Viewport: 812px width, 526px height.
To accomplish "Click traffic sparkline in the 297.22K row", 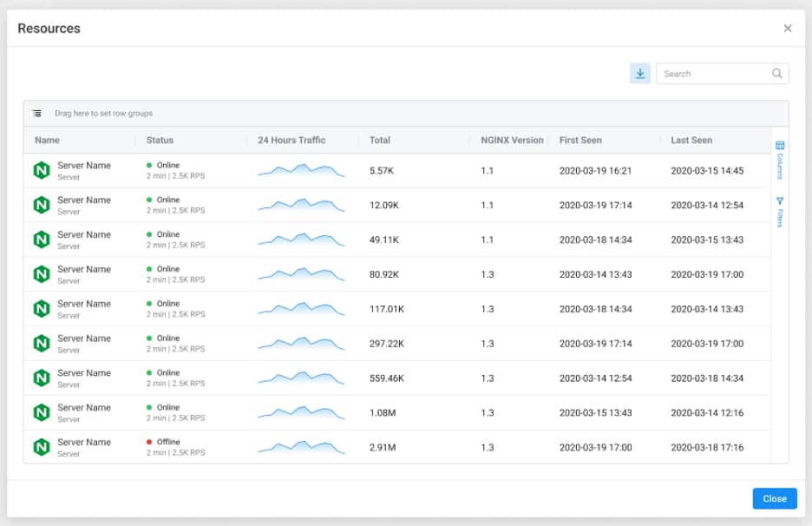I will coord(301,344).
